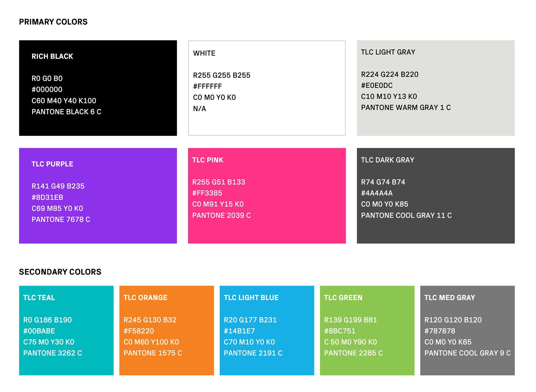Image resolution: width=536 pixels, height=392 pixels.
Task: Click the text R255 G51 B133
Action: (219, 182)
